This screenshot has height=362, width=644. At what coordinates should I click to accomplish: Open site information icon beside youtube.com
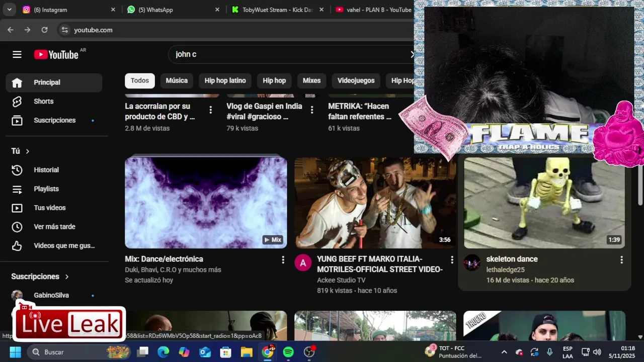click(x=64, y=30)
